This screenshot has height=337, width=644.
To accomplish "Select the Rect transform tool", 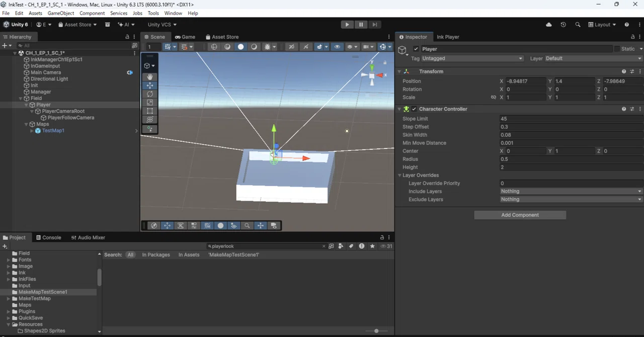I will coord(149,111).
